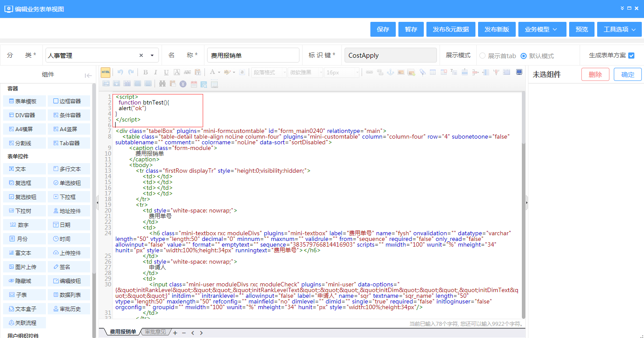The width and height of the screenshot is (644, 338).
Task: Toggle the 生成表单方案 checkbox
Action: (631, 56)
